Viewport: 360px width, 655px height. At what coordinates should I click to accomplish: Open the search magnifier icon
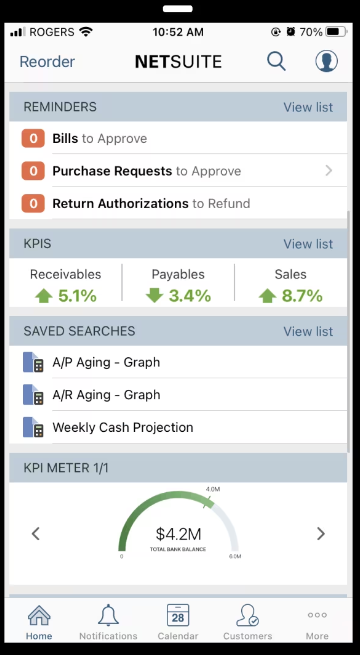(x=276, y=61)
